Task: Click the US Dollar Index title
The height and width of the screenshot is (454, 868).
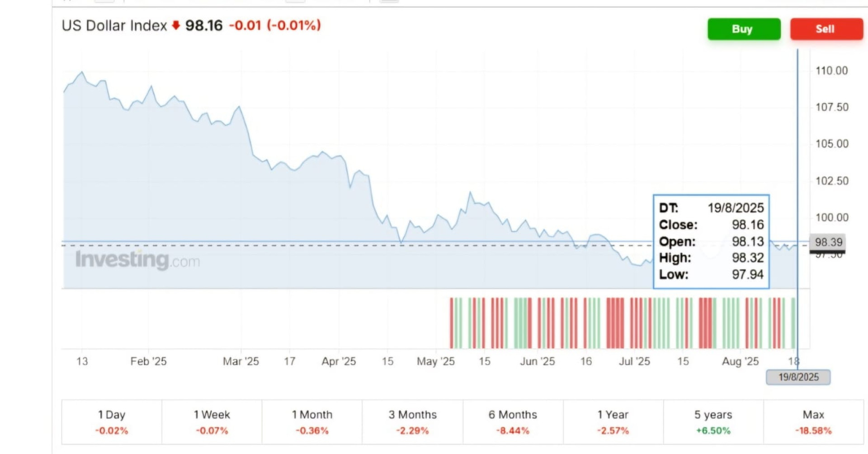Action: click(x=114, y=25)
